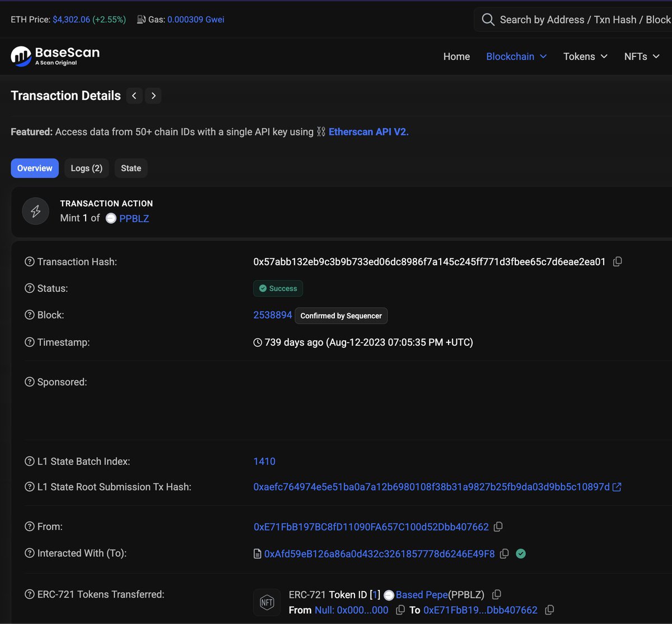Click PPBLZ token icon in Transaction Action
This screenshot has width=672, height=624.
point(111,218)
